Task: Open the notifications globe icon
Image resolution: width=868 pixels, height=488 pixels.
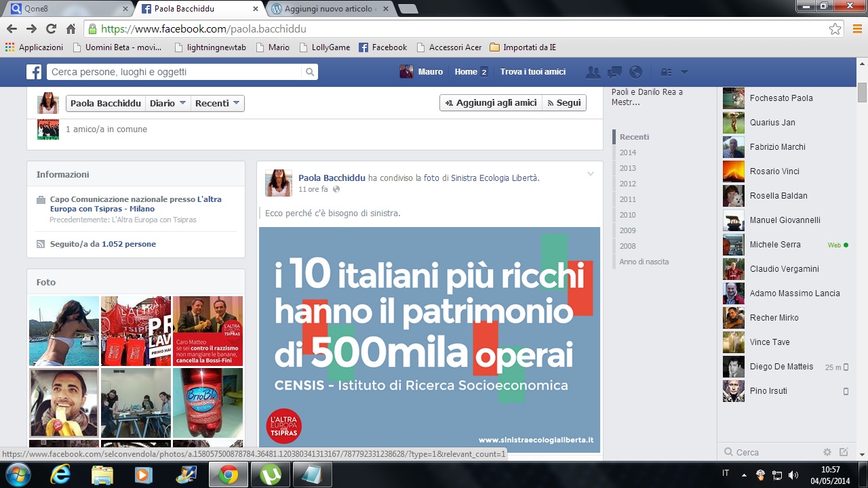Action: coord(635,72)
